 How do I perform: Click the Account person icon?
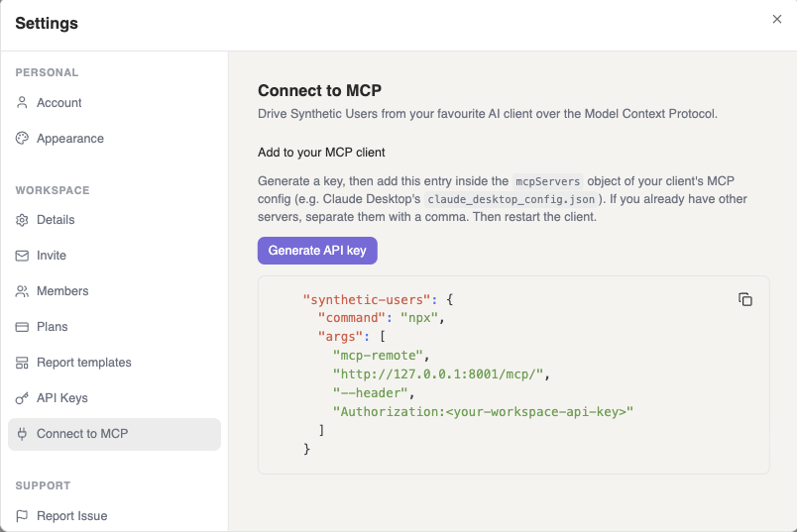coord(22,103)
